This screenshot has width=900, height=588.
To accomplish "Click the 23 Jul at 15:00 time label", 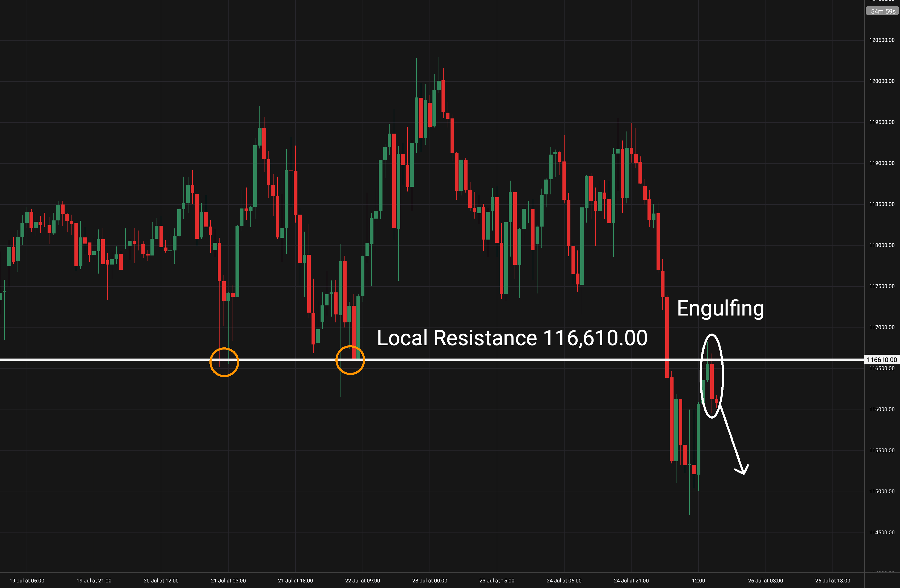I will click(497, 581).
